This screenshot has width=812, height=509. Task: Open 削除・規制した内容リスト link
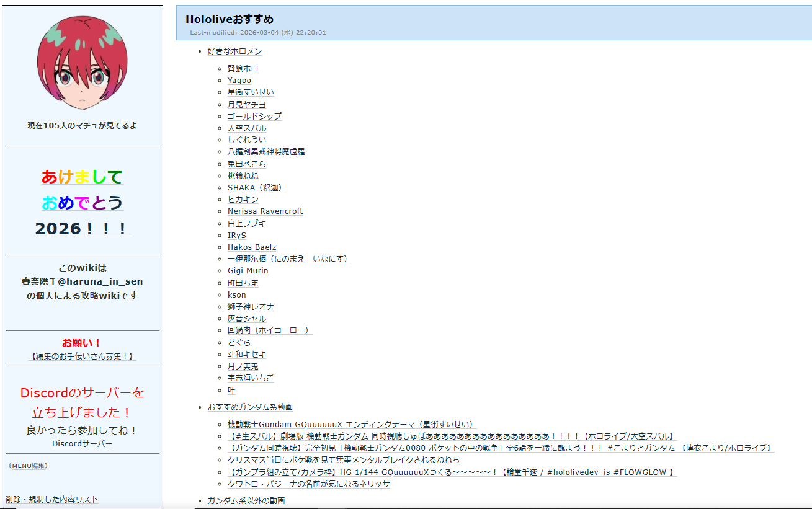pos(52,500)
